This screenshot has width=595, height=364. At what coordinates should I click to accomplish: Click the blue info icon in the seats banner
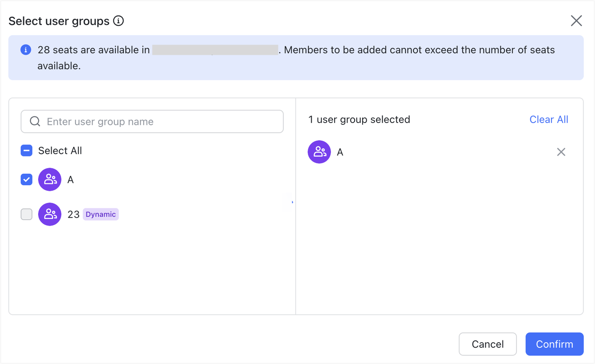pos(26,50)
